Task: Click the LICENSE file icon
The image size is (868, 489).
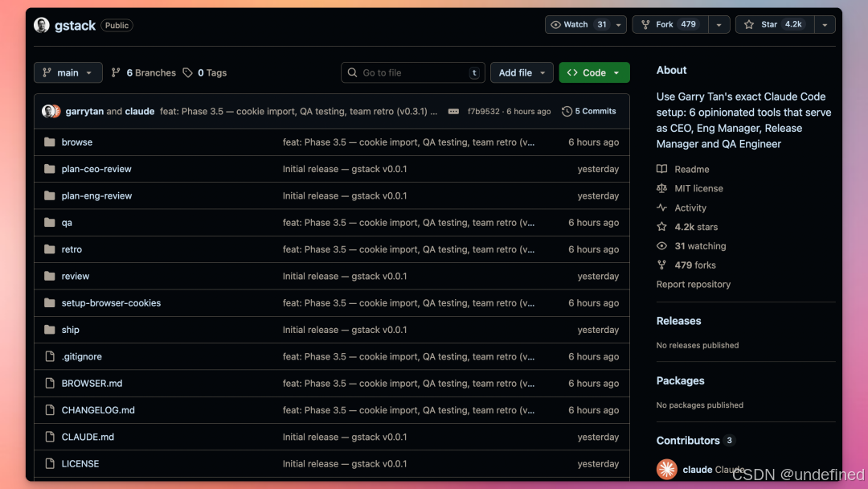Action: 50,463
